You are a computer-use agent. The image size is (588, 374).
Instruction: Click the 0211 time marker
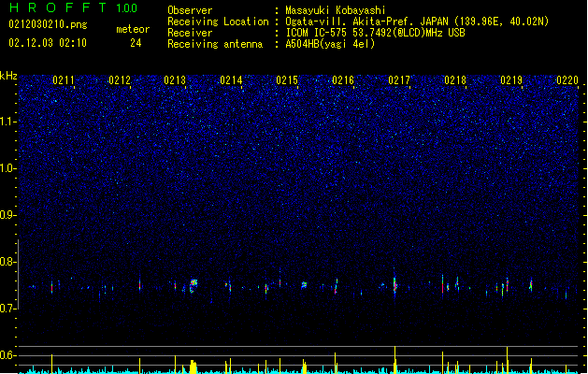point(64,80)
